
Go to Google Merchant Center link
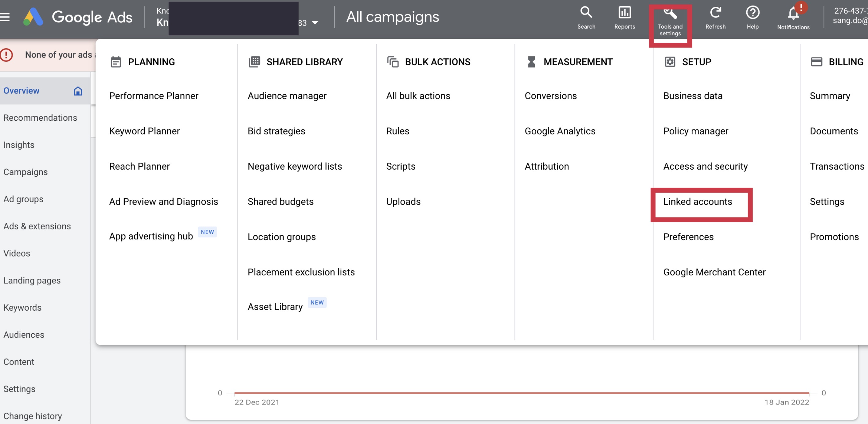coord(714,272)
